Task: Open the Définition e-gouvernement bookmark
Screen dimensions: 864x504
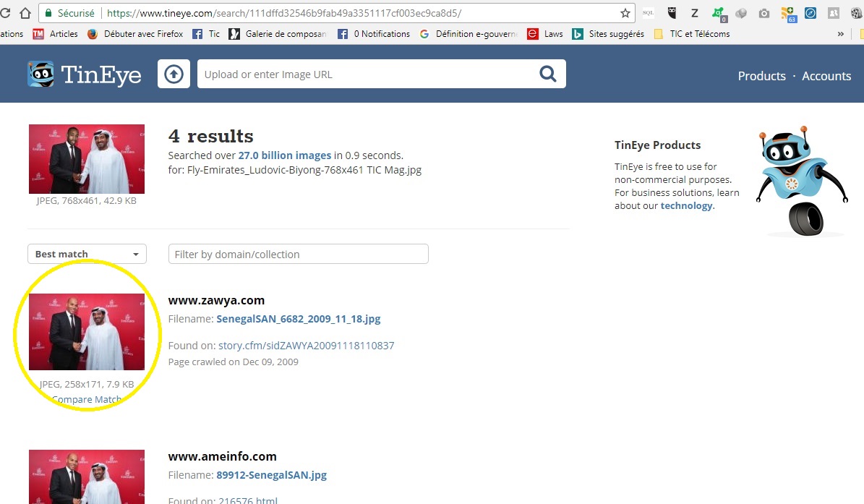Action: 469,34
